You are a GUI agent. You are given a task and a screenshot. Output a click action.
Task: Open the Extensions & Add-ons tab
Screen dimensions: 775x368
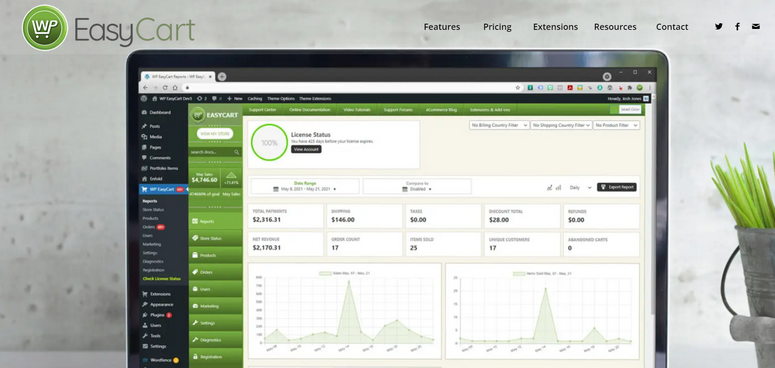(x=490, y=110)
